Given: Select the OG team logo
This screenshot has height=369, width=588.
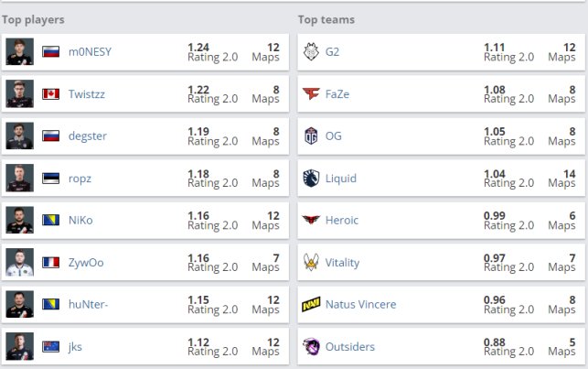Looking at the screenshot, I should [311, 136].
